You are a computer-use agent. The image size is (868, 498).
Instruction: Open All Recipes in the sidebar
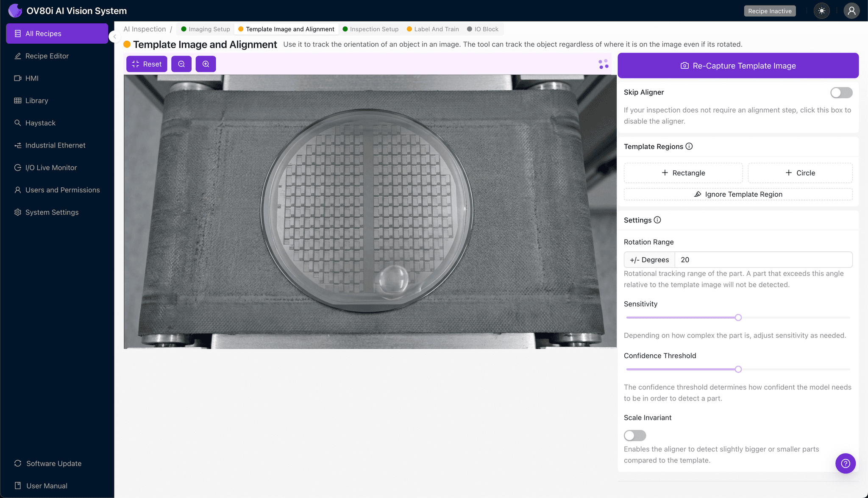point(57,33)
